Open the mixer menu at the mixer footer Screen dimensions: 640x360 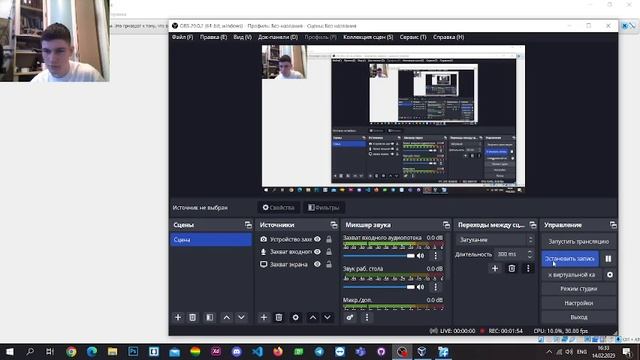(x=367, y=317)
